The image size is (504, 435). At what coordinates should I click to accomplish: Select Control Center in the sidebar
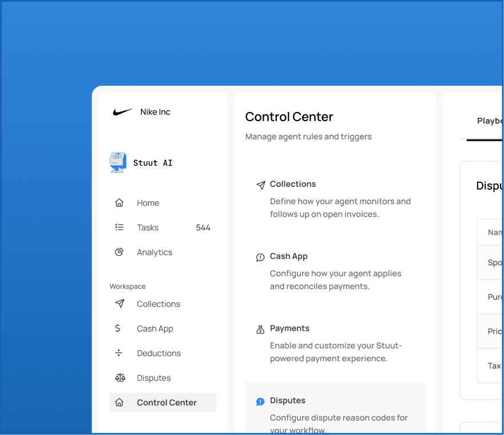click(163, 402)
